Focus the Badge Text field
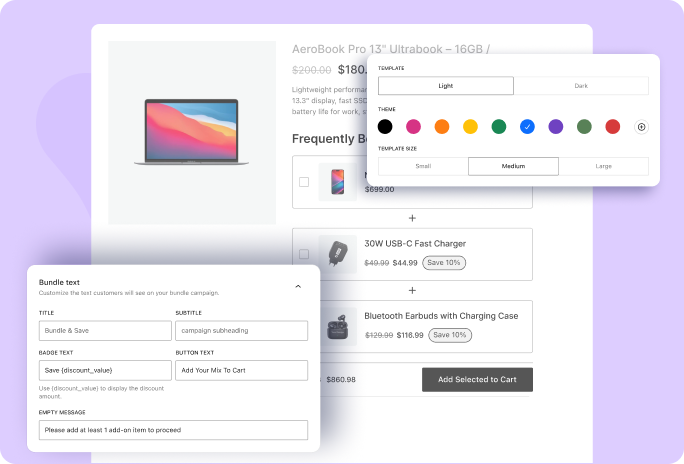This screenshot has width=684, height=464. pos(105,370)
